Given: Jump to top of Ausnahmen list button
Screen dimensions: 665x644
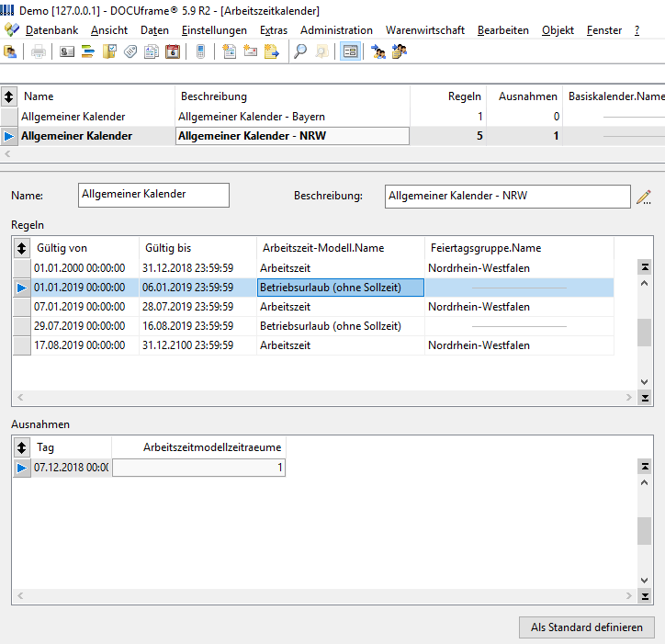Looking at the screenshot, I should [x=645, y=467].
